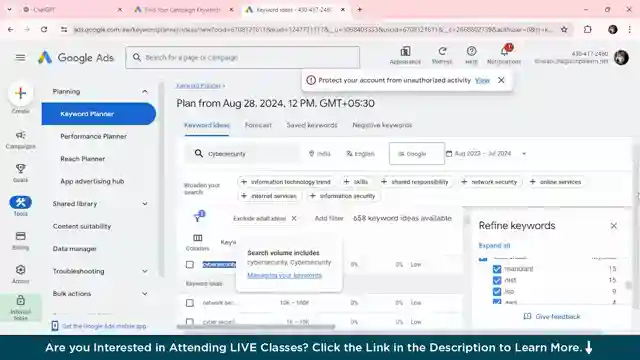Select the Reach Planner menu item
640x360 pixels.
point(82,159)
